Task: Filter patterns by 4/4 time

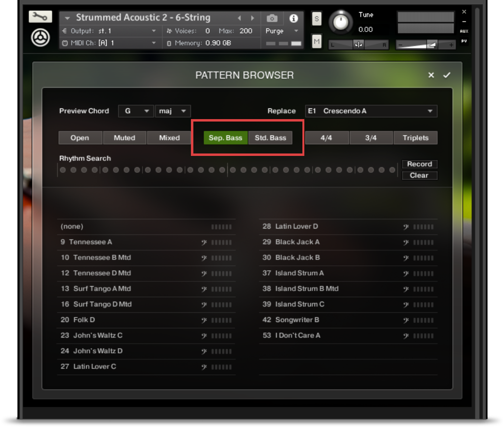Action: pos(326,138)
